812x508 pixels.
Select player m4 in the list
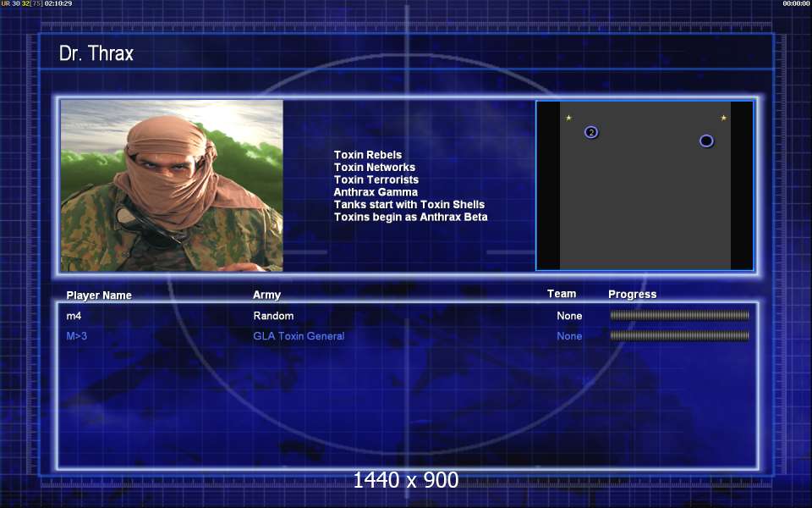point(74,316)
